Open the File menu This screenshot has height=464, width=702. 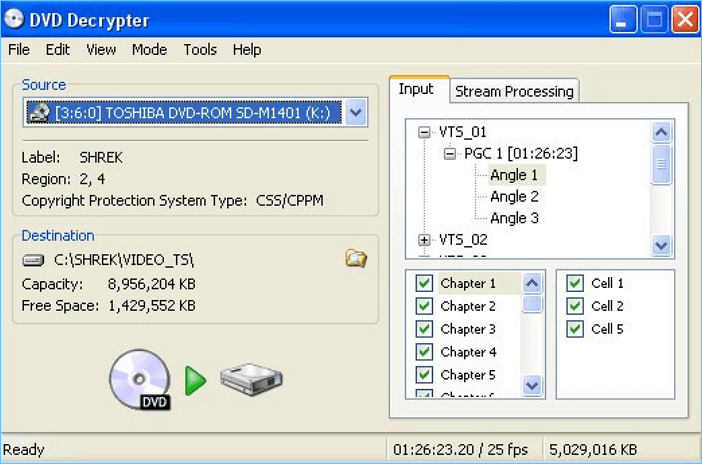(x=19, y=49)
